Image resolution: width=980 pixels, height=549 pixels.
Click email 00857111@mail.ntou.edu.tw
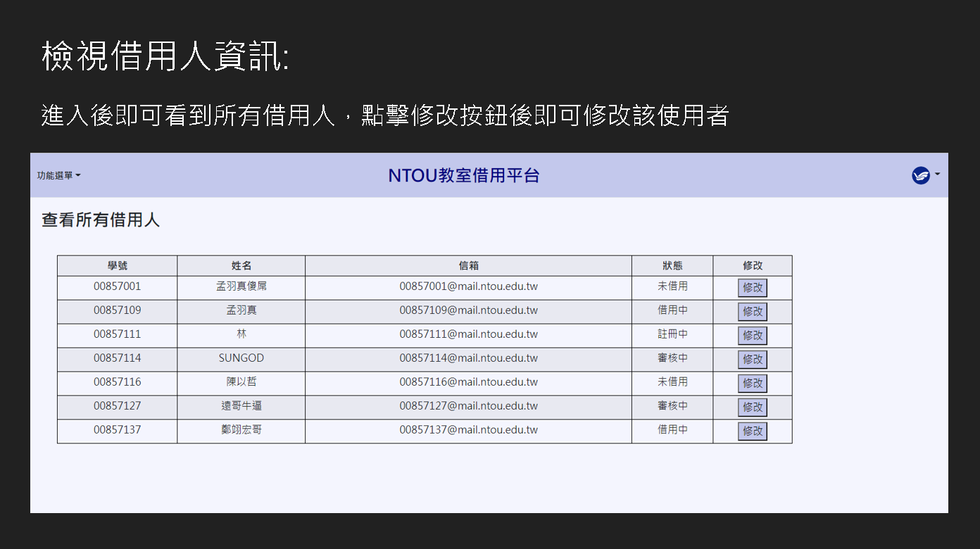tap(469, 334)
